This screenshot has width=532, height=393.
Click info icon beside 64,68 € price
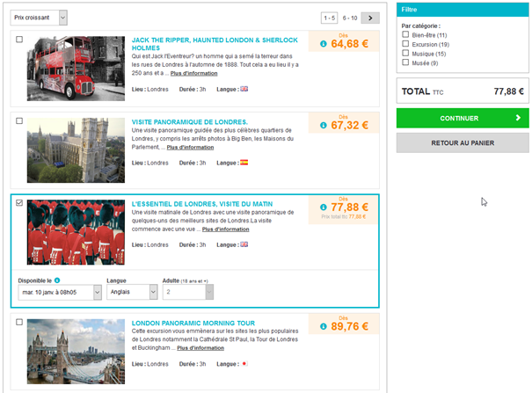click(x=323, y=44)
